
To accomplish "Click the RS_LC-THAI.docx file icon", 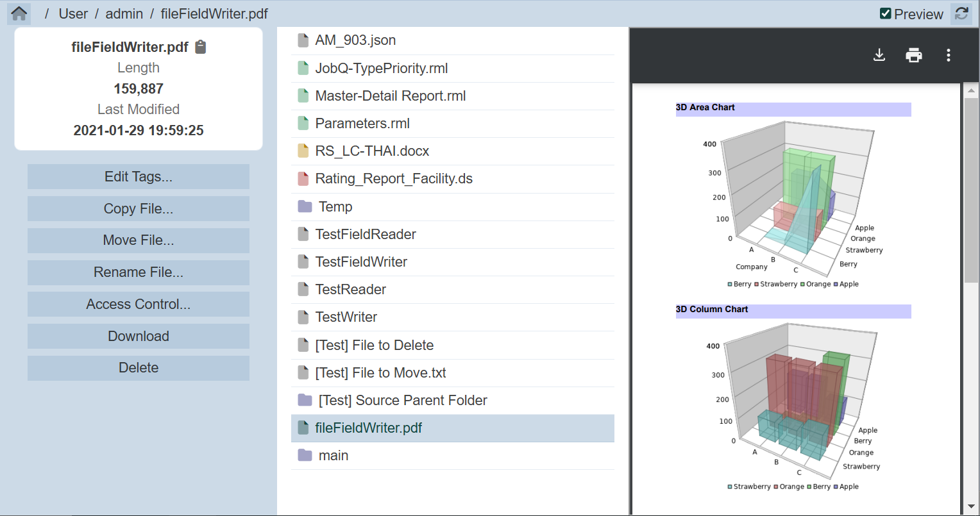I will [303, 151].
